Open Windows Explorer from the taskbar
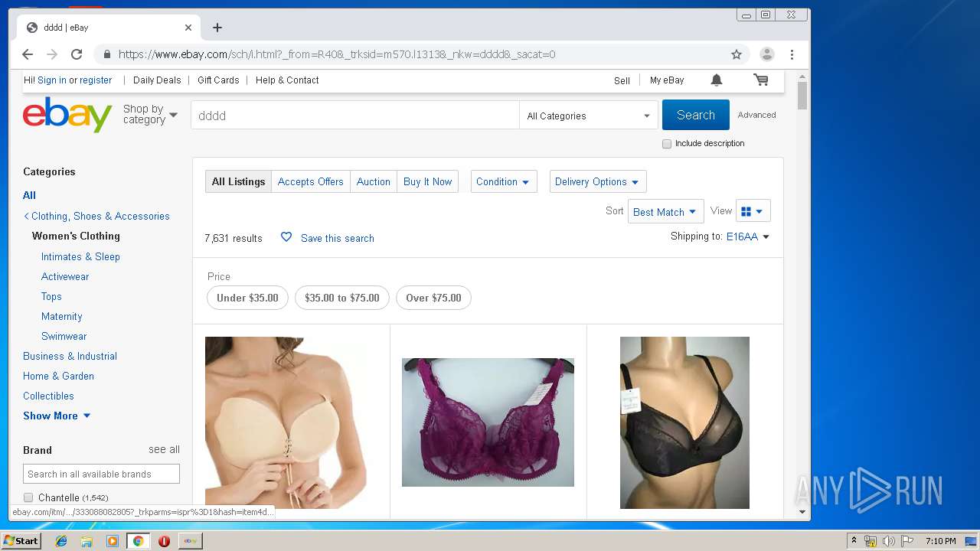980x551 pixels. click(x=87, y=541)
